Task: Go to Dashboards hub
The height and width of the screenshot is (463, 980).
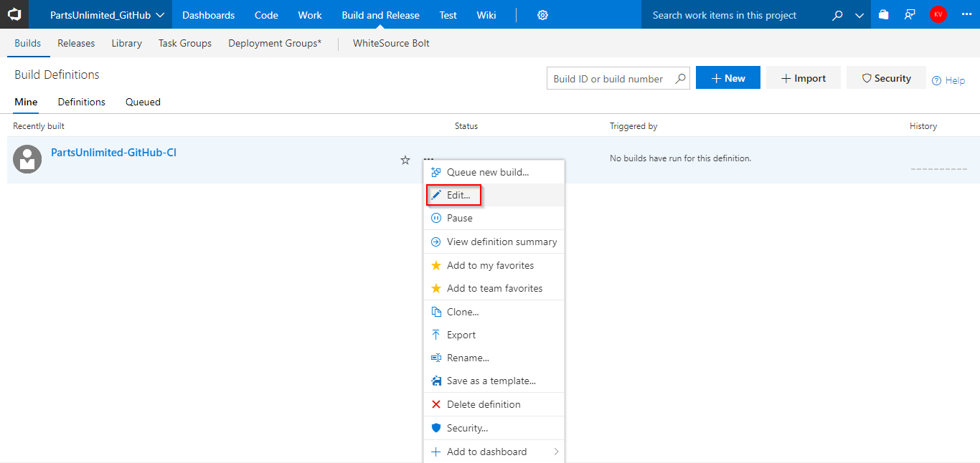Action: 208,15
